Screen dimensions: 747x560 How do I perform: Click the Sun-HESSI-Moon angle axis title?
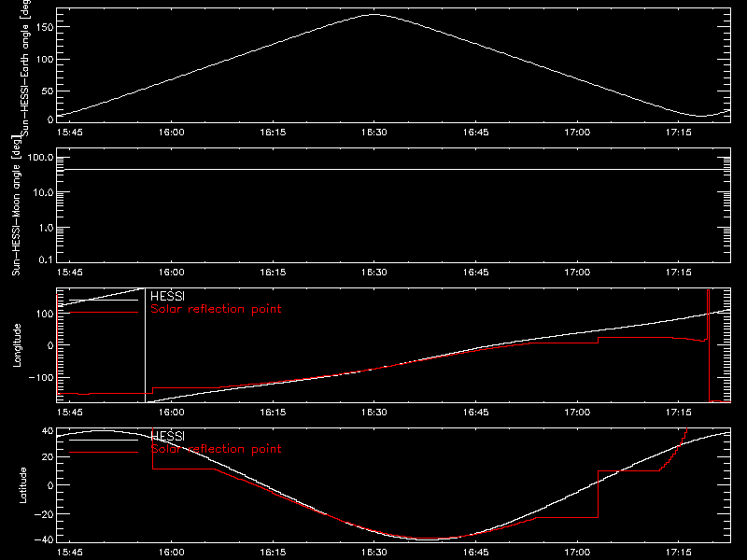[x=16, y=205]
